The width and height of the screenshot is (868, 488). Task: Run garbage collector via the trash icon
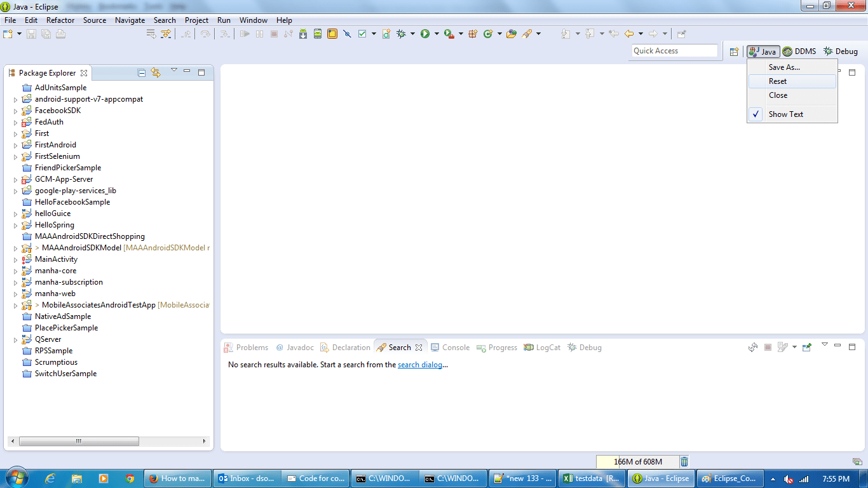684,462
